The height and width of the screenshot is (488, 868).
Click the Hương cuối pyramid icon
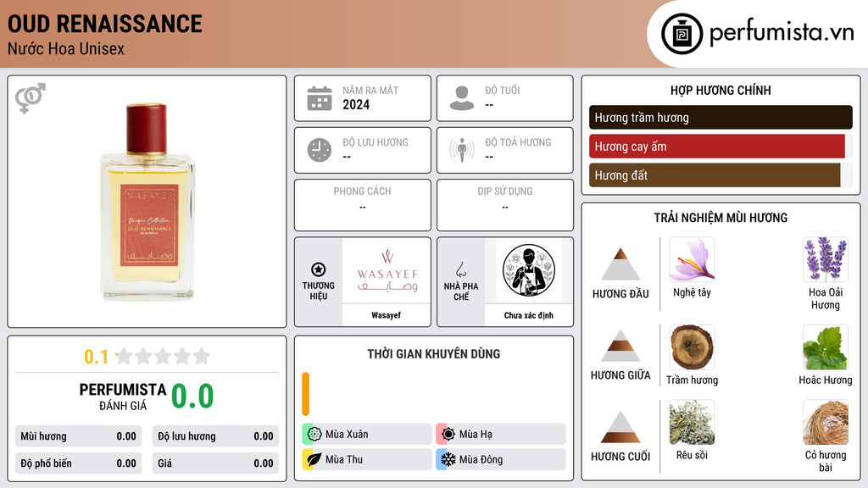(x=620, y=427)
